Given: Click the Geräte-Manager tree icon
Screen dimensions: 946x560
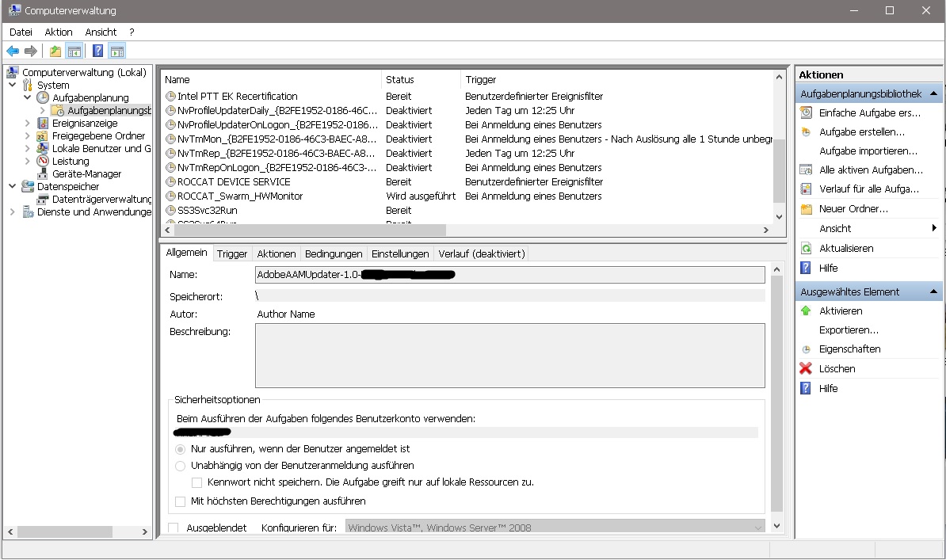Looking at the screenshot, I should pos(43,173).
